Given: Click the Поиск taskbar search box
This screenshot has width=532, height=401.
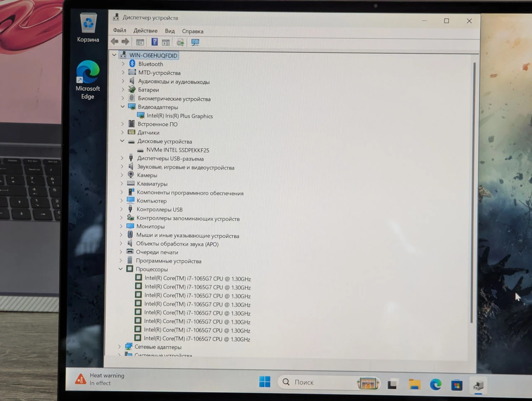Looking at the screenshot, I should tap(329, 382).
